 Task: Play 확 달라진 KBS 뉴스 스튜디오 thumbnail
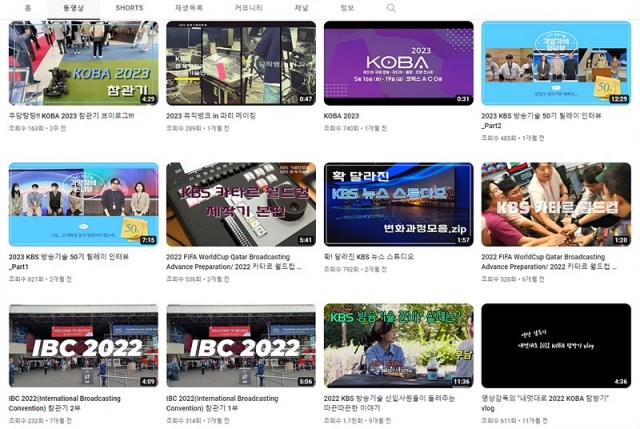click(398, 204)
